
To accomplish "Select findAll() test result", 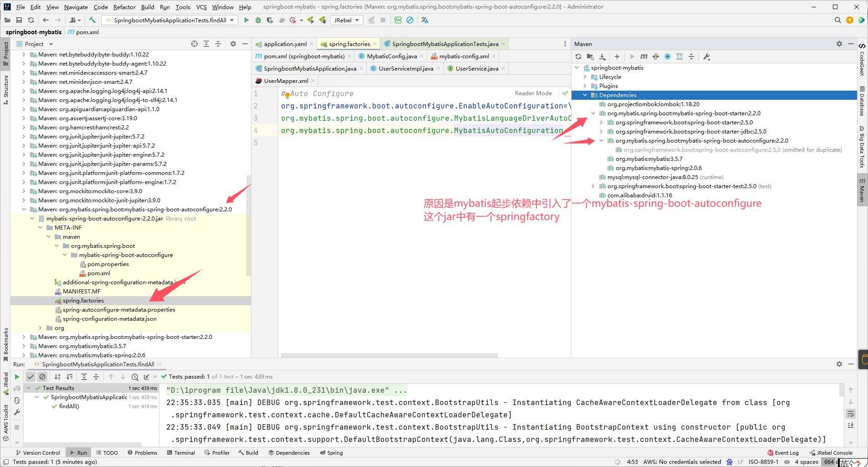I will [x=69, y=406].
